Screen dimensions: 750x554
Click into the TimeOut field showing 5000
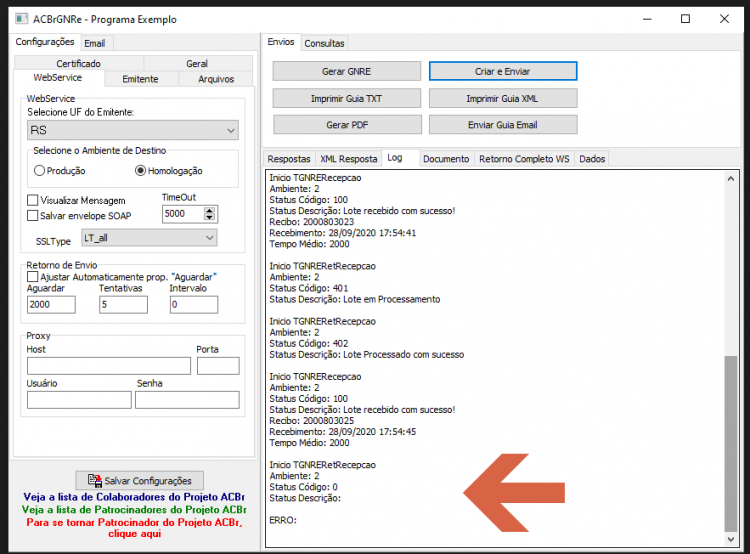[x=184, y=214]
